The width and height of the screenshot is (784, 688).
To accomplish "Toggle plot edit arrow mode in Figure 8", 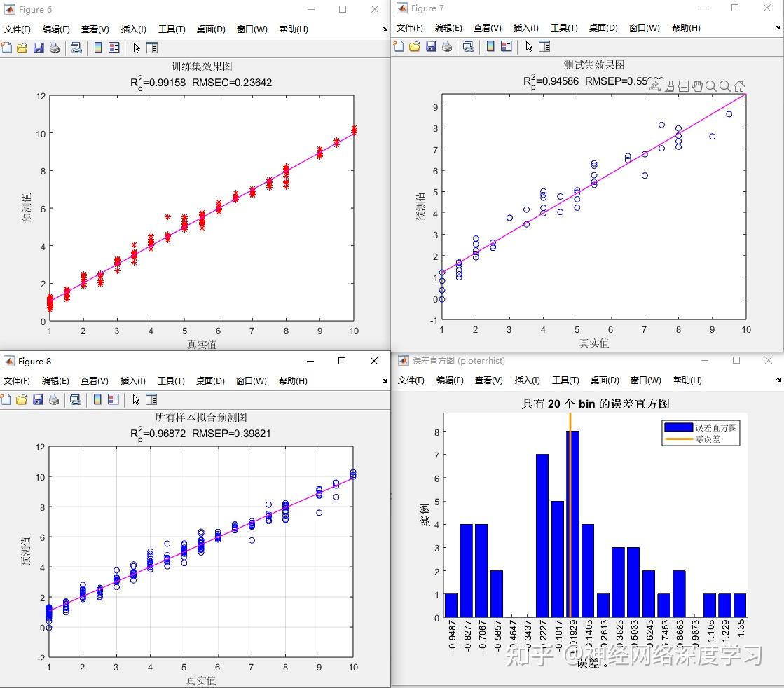I will click(x=135, y=399).
